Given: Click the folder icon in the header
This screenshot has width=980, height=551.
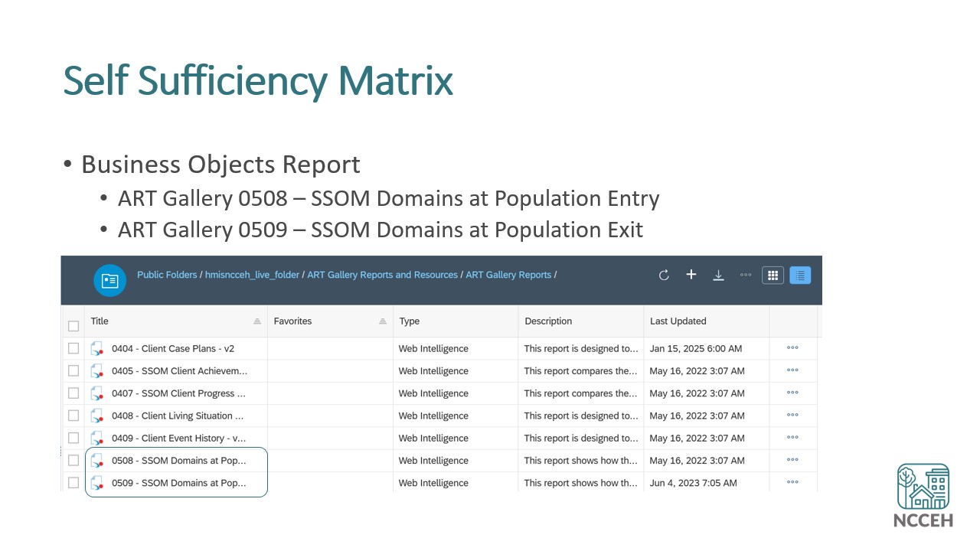Looking at the screenshot, I should 109,280.
